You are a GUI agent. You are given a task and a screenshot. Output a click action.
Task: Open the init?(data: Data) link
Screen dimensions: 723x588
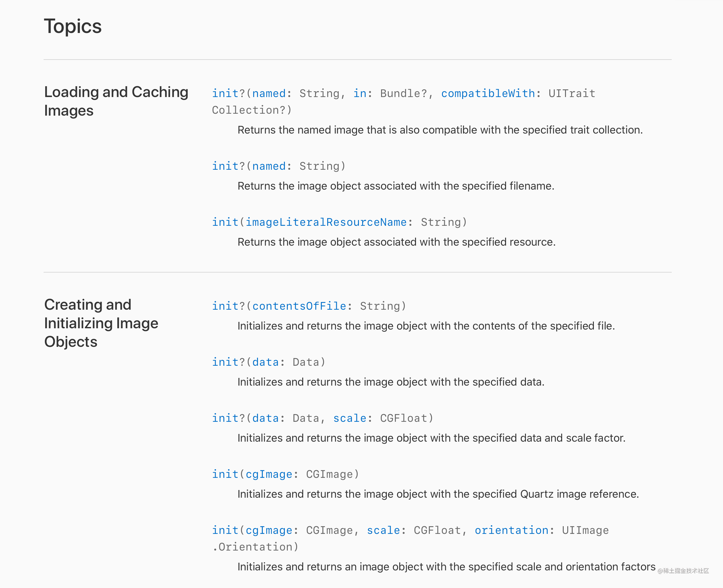(x=269, y=362)
